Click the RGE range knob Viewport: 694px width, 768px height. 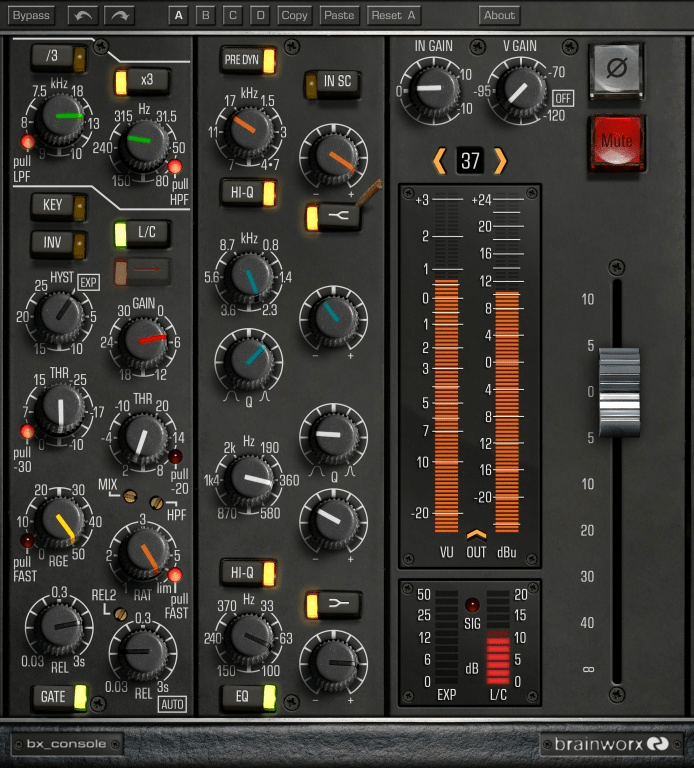[x=60, y=522]
